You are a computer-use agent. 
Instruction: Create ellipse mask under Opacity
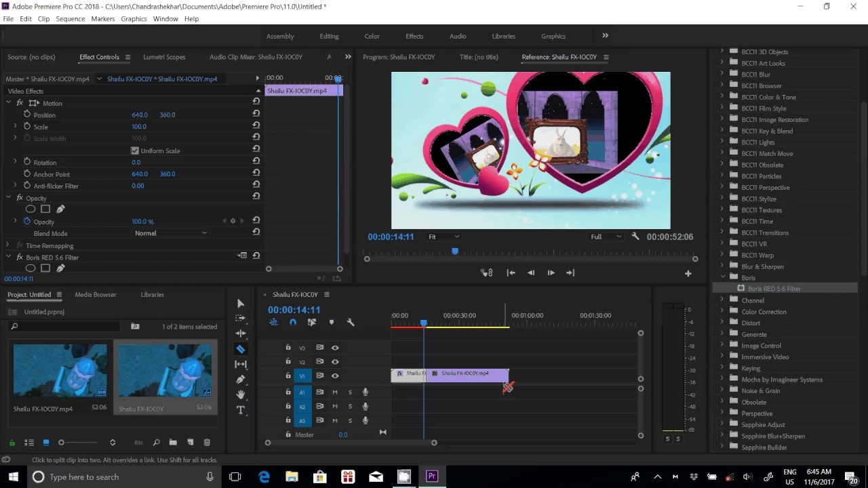click(x=31, y=209)
